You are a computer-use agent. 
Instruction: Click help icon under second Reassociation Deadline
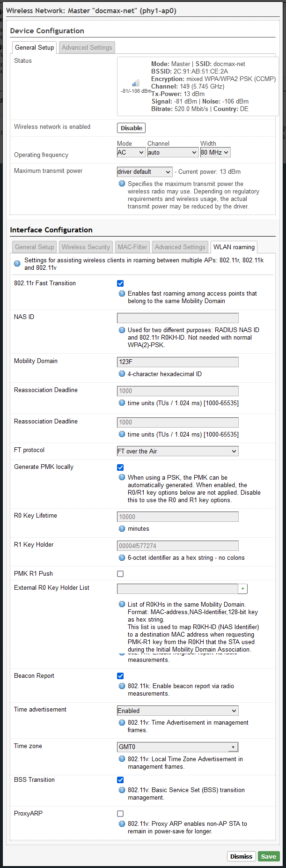122,434
